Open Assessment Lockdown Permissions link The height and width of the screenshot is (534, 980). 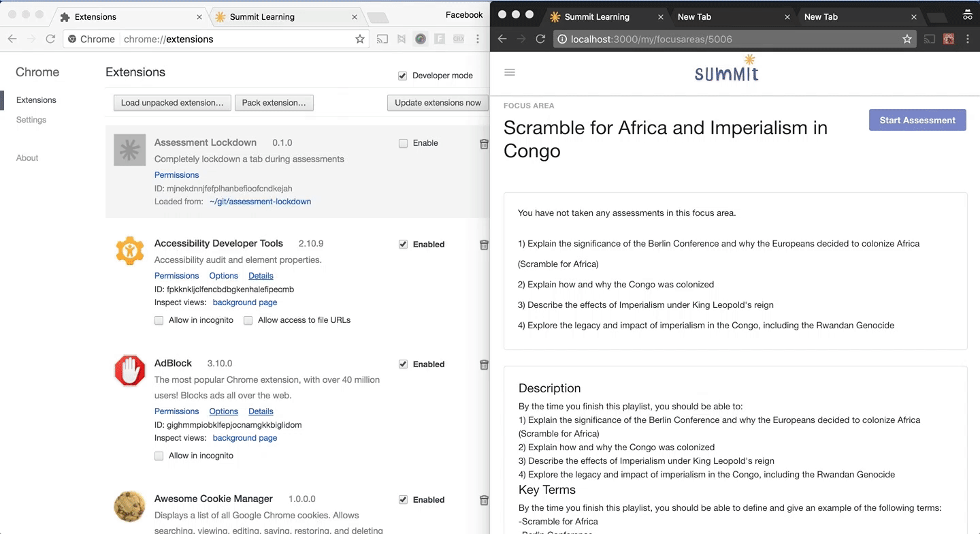pos(176,175)
